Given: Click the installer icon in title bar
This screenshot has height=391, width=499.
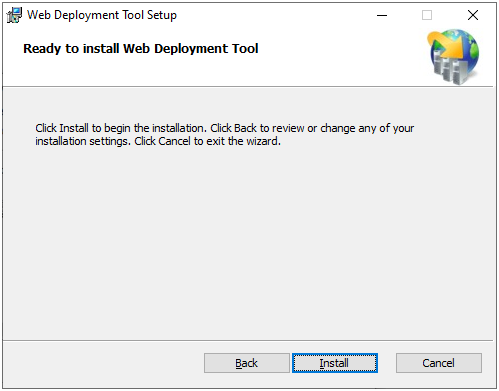Looking at the screenshot, I should click(x=14, y=15).
